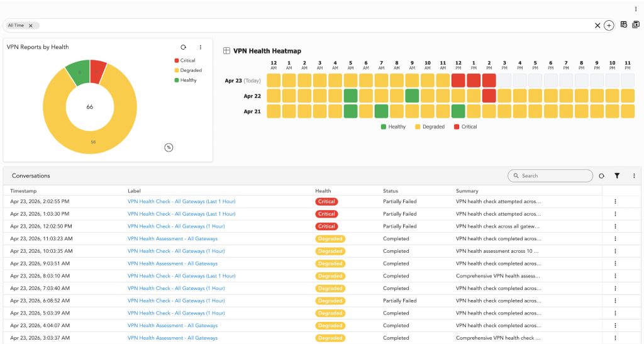644x344 pixels.
Task: Click red Apr 22 2 PM heatmap cell
Action: pyautogui.click(x=489, y=96)
